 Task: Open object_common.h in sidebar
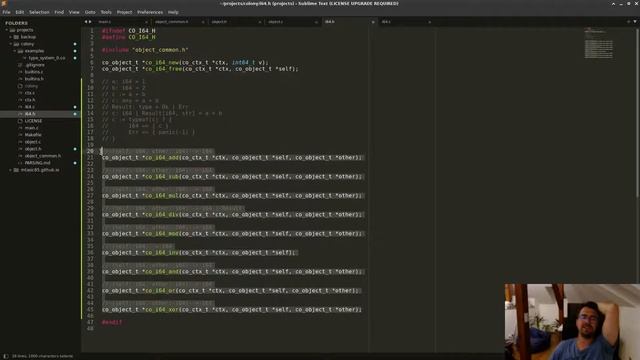click(42, 156)
